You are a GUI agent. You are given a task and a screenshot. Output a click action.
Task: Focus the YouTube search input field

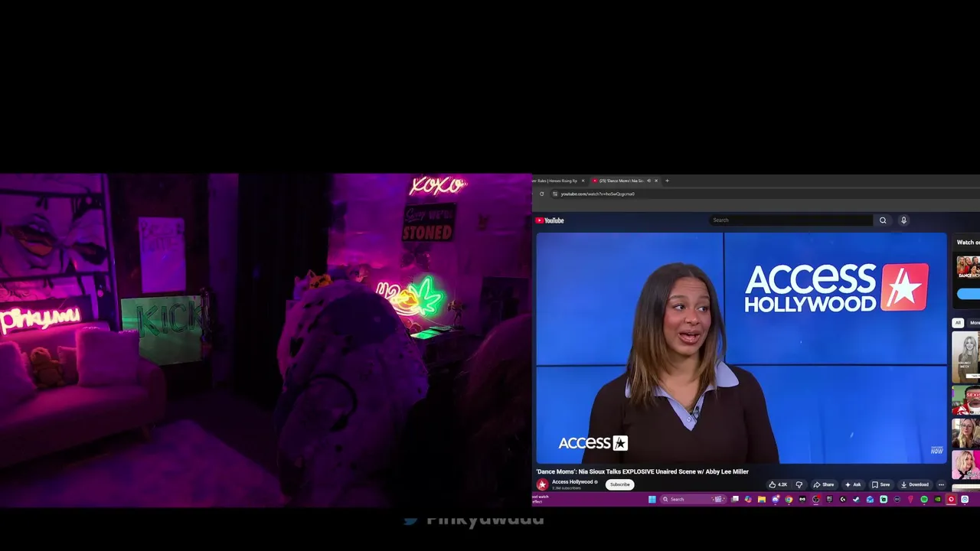791,220
